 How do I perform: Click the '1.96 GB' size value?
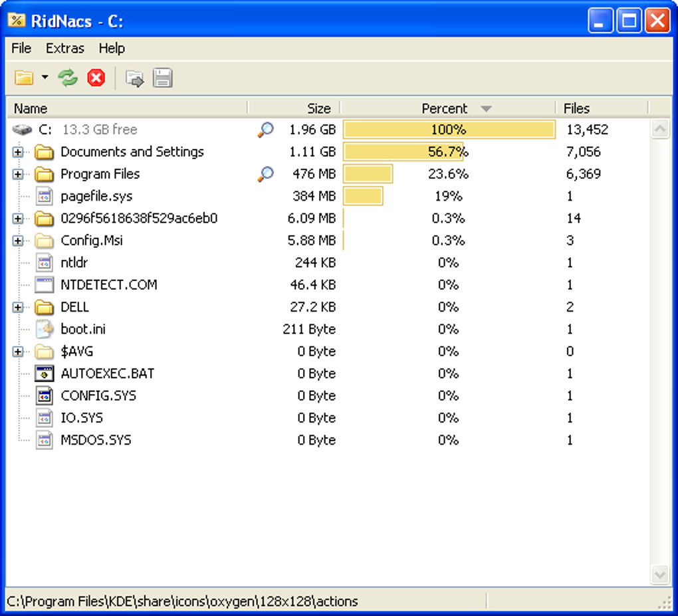(312, 130)
